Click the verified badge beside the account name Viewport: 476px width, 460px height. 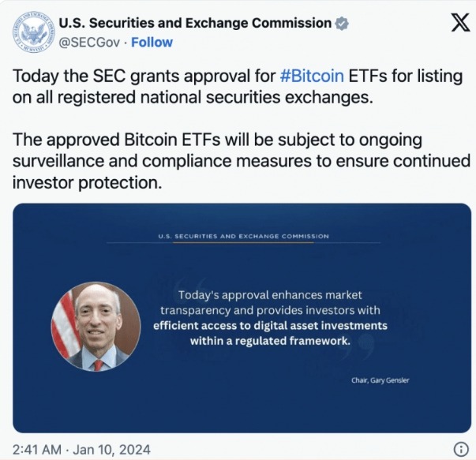tap(341, 24)
